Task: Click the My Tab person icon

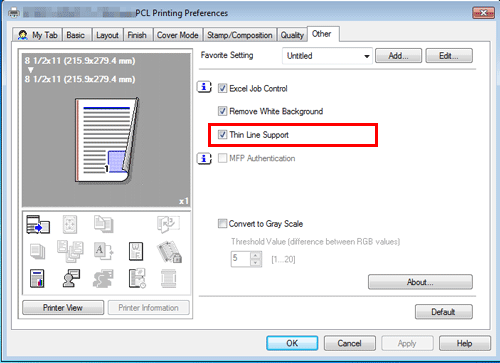Action: (23, 35)
